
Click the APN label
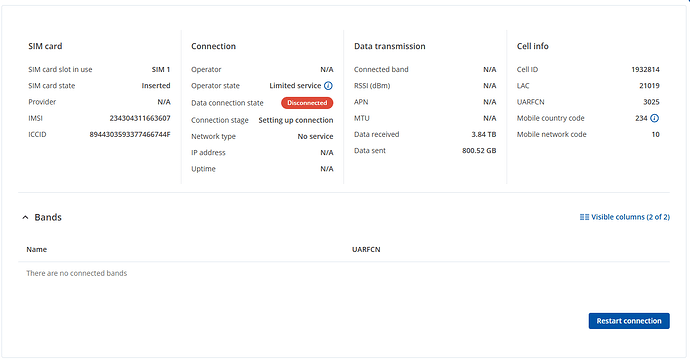[361, 102]
